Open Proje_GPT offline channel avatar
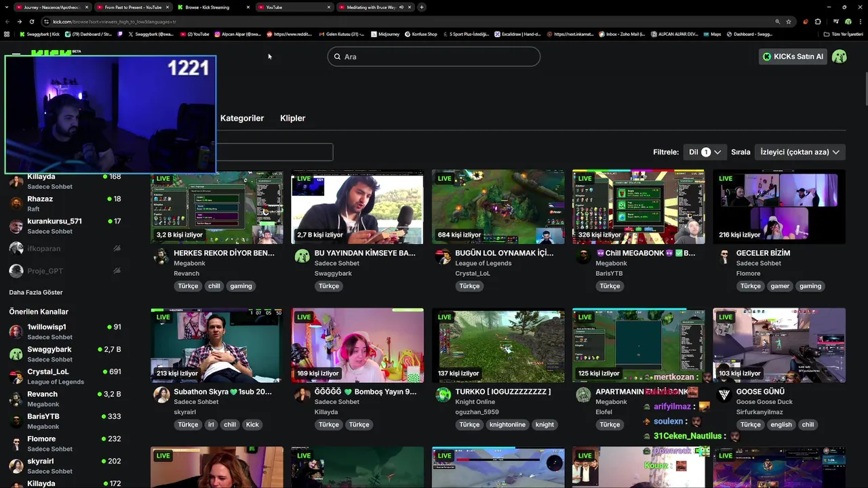The width and height of the screenshot is (868, 488). [x=16, y=270]
